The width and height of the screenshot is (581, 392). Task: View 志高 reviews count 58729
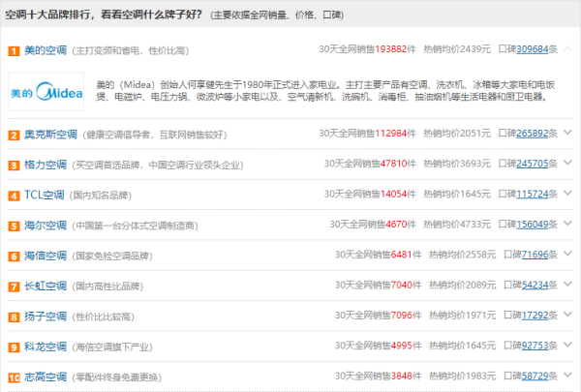point(535,377)
